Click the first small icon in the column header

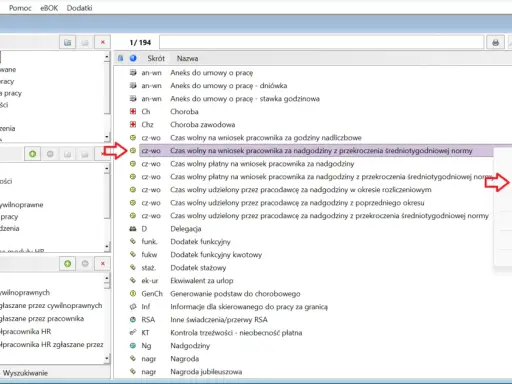(120, 58)
